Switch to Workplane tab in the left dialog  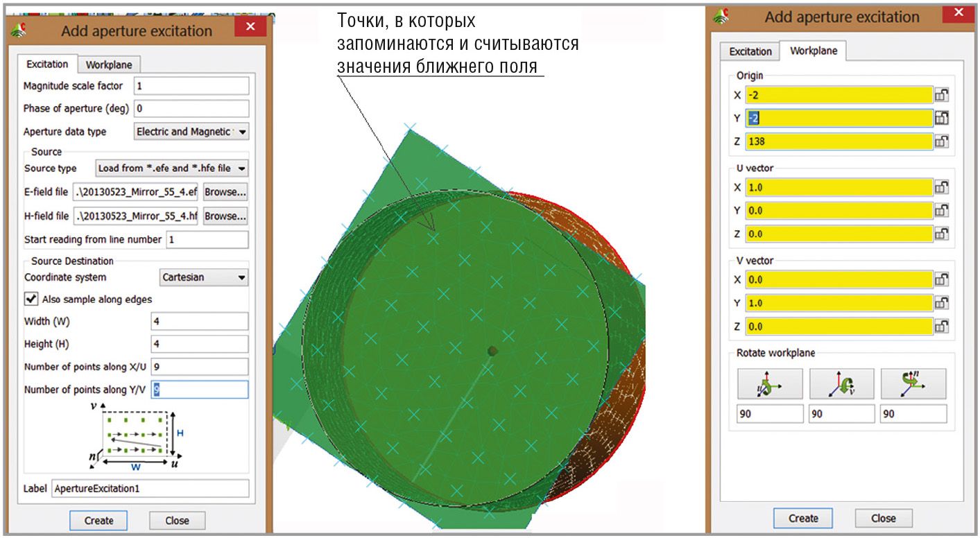pos(109,64)
